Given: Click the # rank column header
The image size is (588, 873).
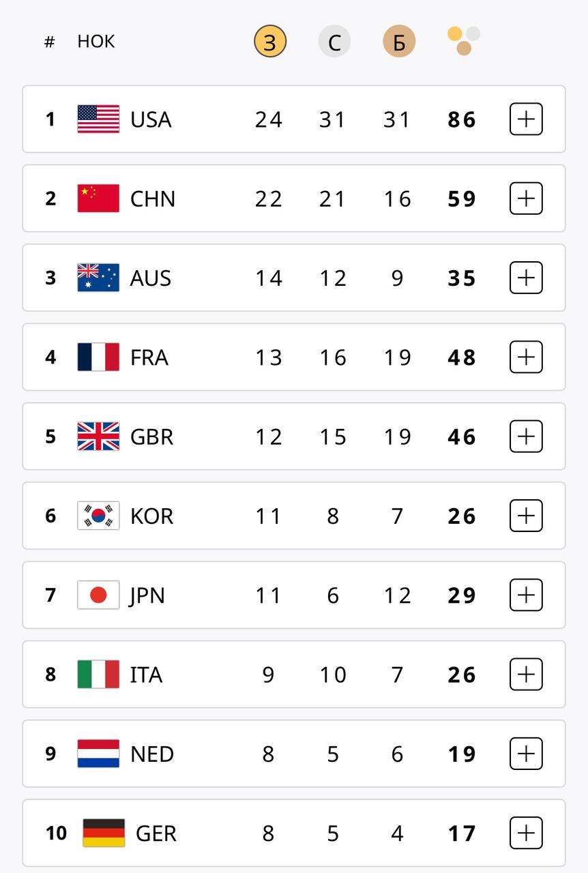Looking at the screenshot, I should pyautogui.click(x=49, y=42).
